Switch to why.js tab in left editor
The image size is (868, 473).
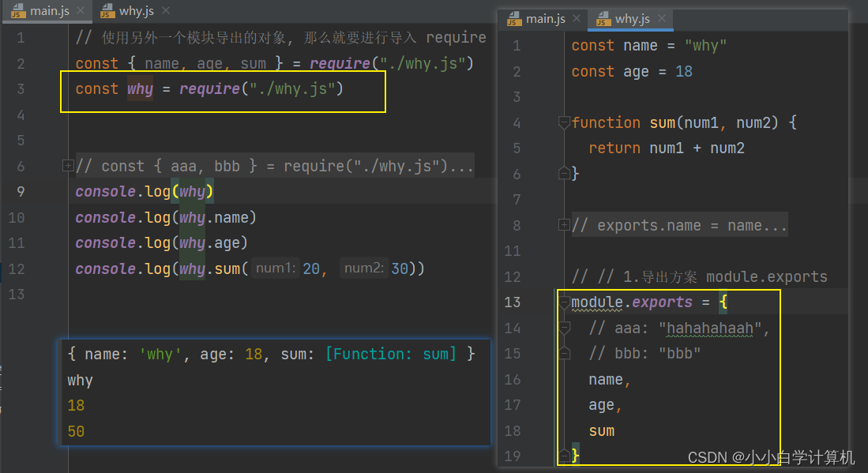pos(136,10)
